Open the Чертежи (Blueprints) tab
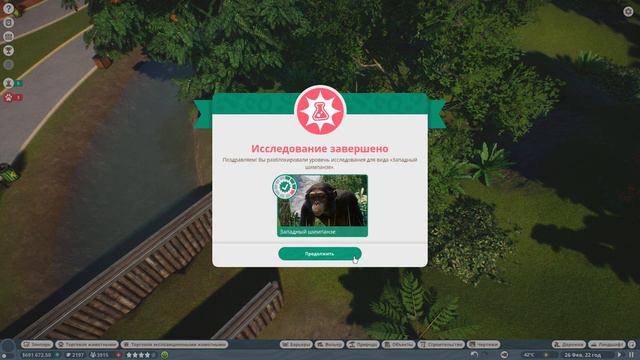The image size is (640, 360). click(484, 344)
